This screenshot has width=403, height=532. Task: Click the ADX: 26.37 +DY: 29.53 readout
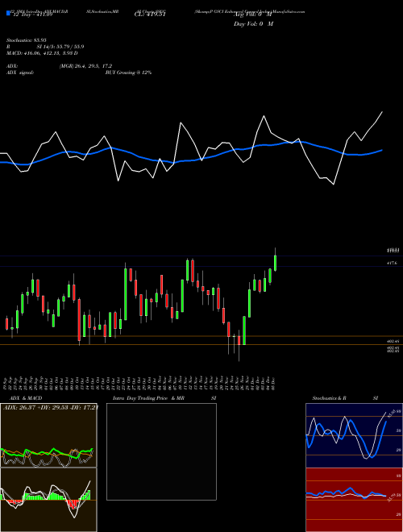point(50,408)
